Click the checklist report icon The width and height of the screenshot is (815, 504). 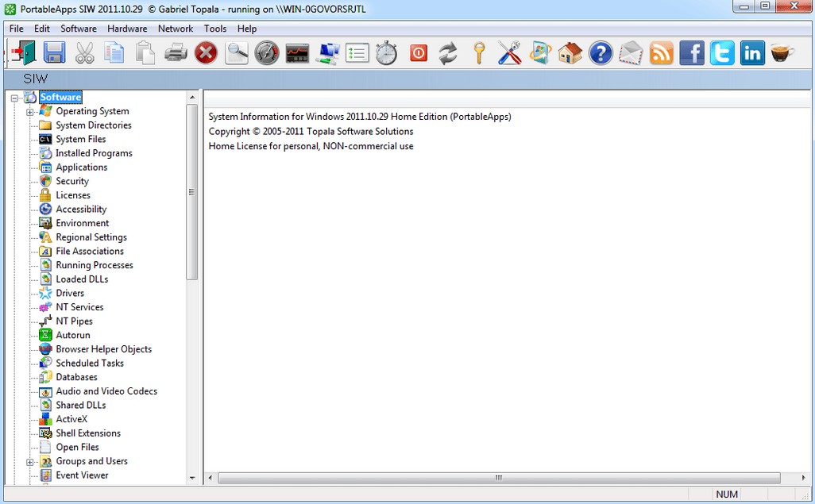pyautogui.click(x=357, y=53)
